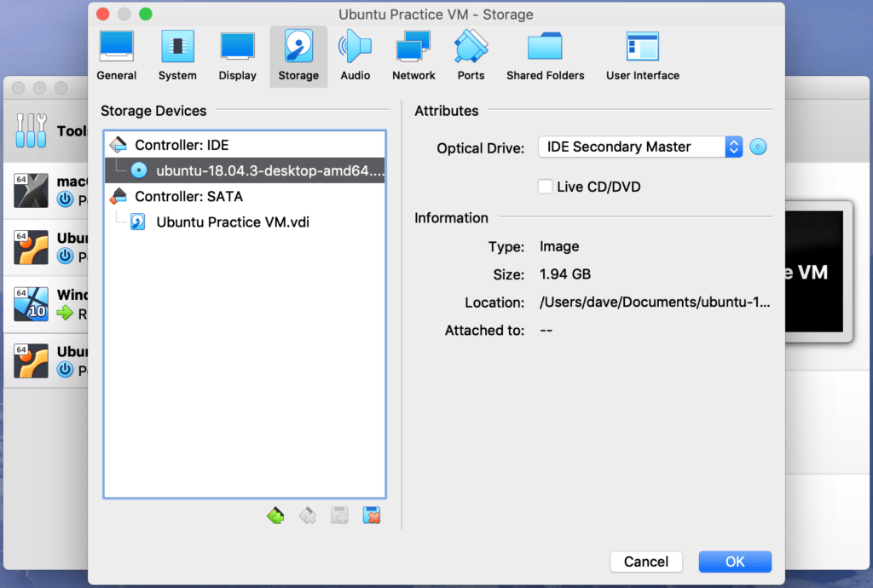Click the SATA controller icon
The height and width of the screenshot is (588, 873).
[118, 196]
